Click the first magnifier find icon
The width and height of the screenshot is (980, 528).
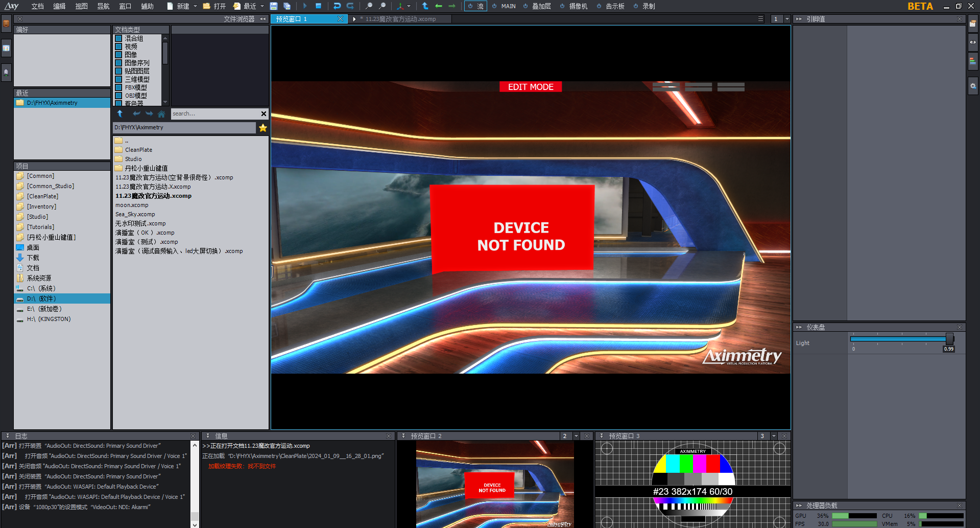(369, 6)
